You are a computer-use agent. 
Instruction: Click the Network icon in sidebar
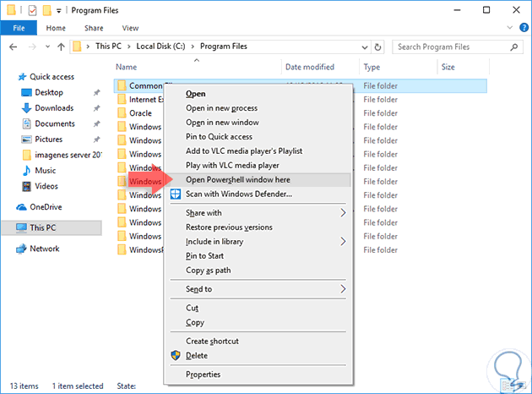(x=22, y=249)
